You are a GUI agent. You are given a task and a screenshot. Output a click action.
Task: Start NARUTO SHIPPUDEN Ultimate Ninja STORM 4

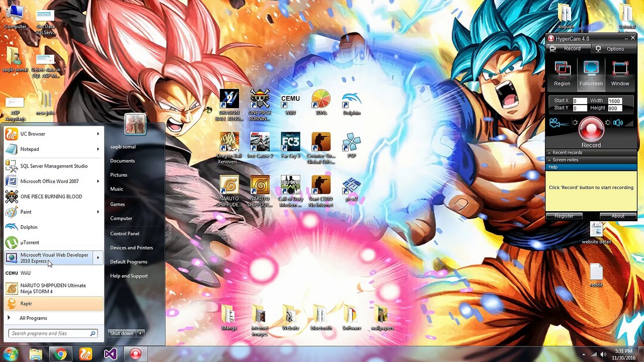click(53, 289)
